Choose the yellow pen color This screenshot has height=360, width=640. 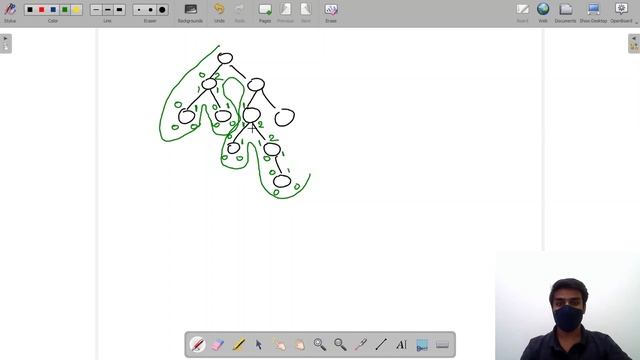[x=76, y=9]
